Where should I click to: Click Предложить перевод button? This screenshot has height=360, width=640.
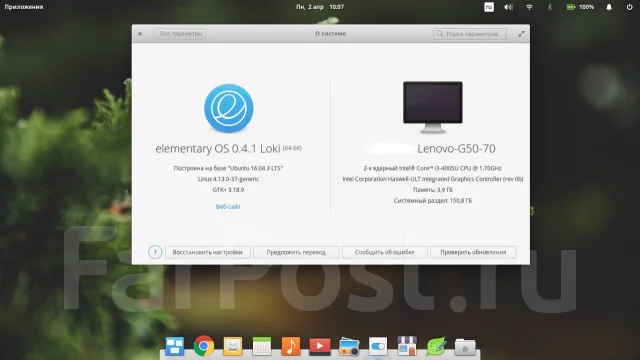(296, 252)
